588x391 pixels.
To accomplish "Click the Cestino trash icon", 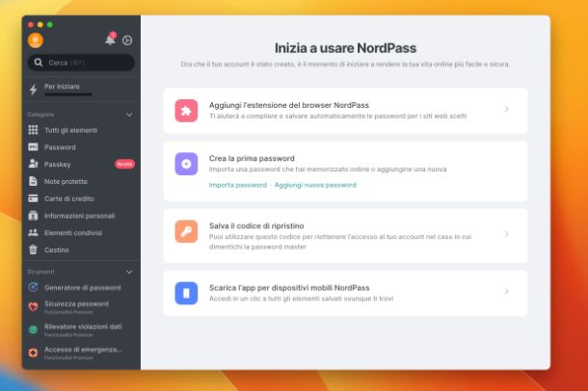I will [33, 249].
